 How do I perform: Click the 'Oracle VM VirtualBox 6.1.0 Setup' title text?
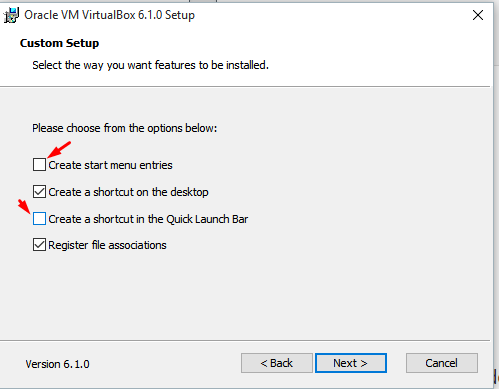point(109,15)
